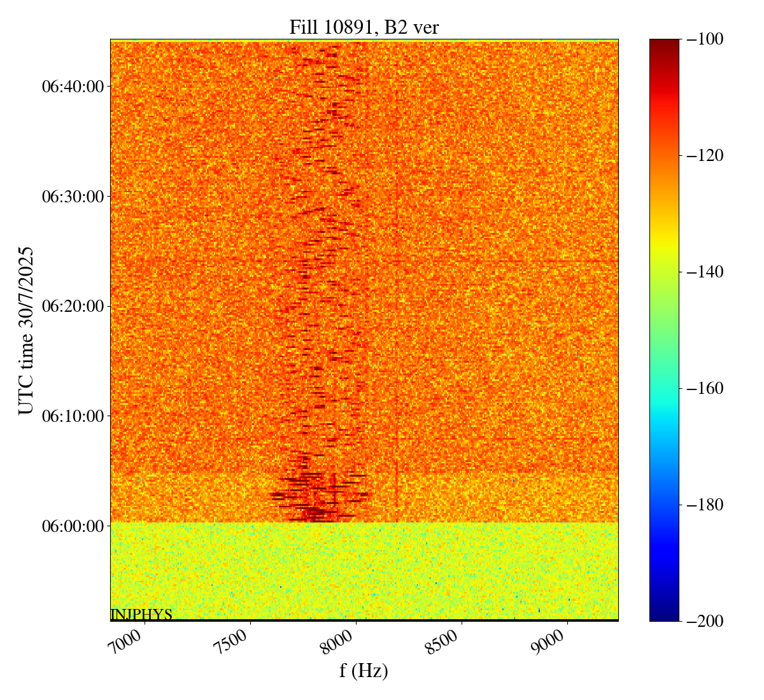Click the INJPHYS label in the plot corner

tap(141, 614)
